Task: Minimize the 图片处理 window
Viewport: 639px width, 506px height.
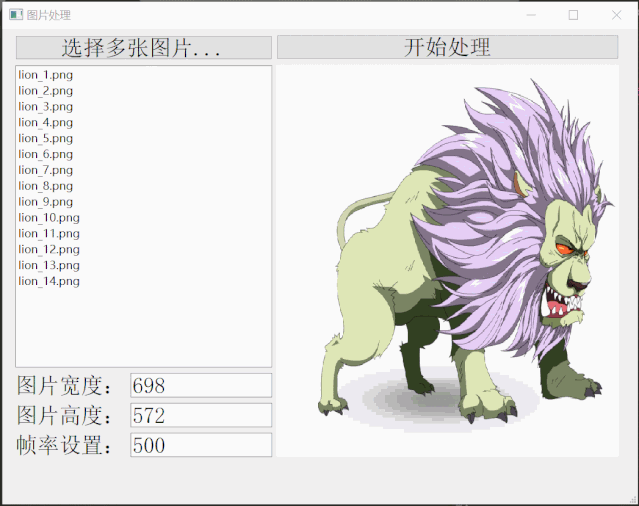Action: [x=531, y=15]
